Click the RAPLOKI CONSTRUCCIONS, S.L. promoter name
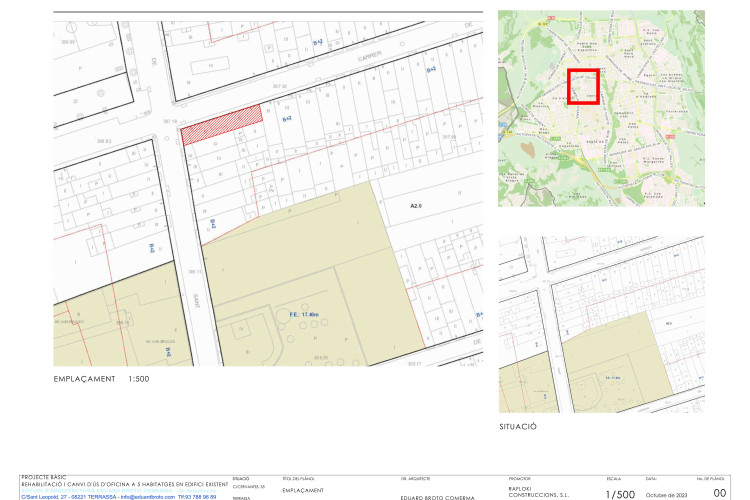 538,491
